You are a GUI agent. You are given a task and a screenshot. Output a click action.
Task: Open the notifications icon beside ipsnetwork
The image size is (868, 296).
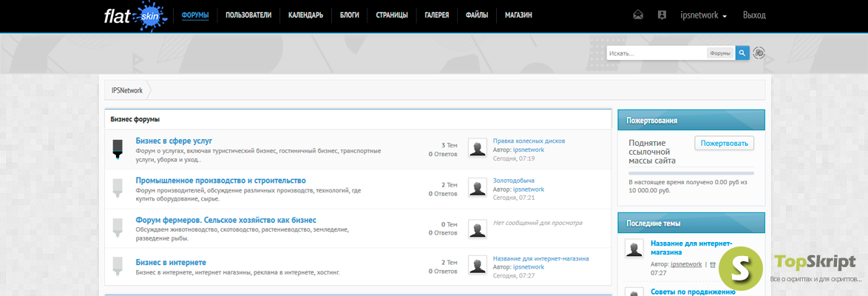662,16
